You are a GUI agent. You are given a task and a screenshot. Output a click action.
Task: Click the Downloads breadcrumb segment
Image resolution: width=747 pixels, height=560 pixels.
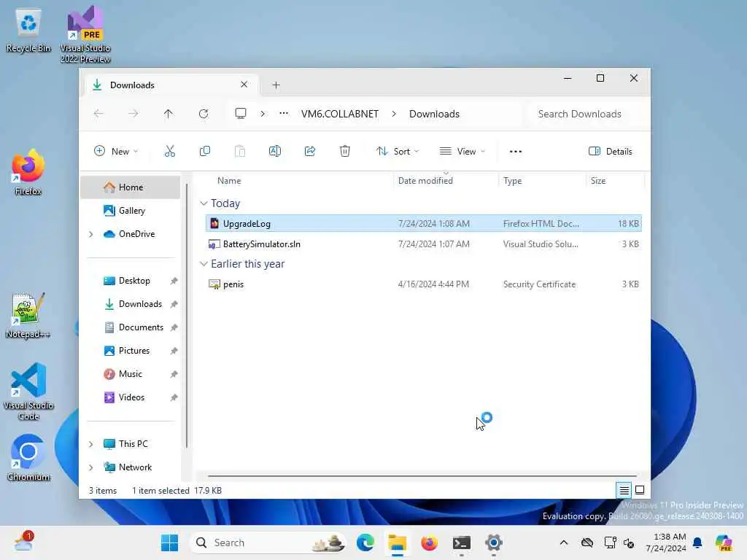click(x=434, y=114)
